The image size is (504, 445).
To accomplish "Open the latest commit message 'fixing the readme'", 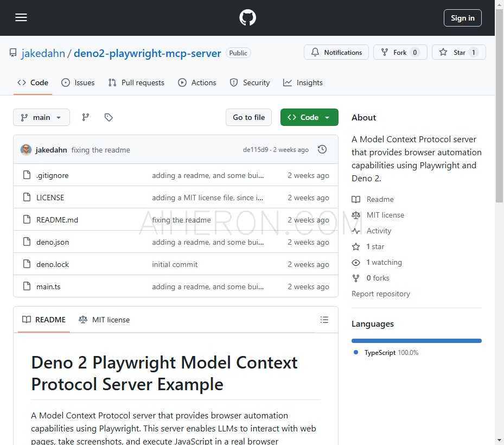I will coord(100,150).
